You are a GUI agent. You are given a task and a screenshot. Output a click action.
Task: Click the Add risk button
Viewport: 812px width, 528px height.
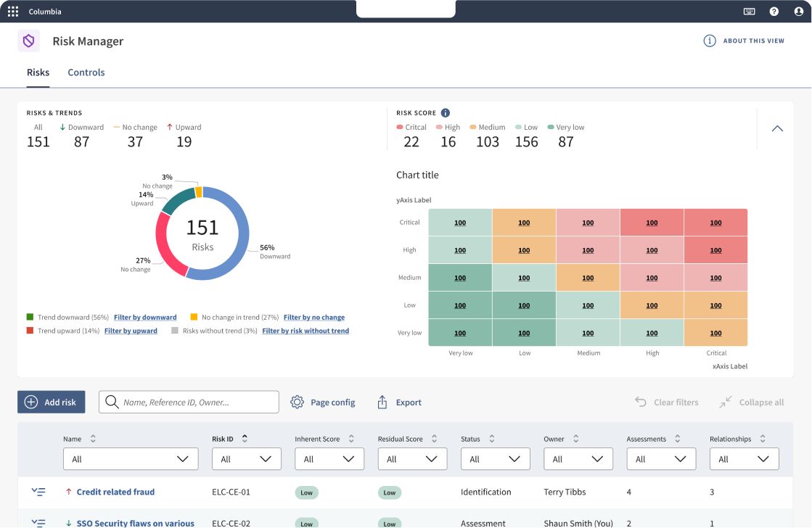coord(52,403)
